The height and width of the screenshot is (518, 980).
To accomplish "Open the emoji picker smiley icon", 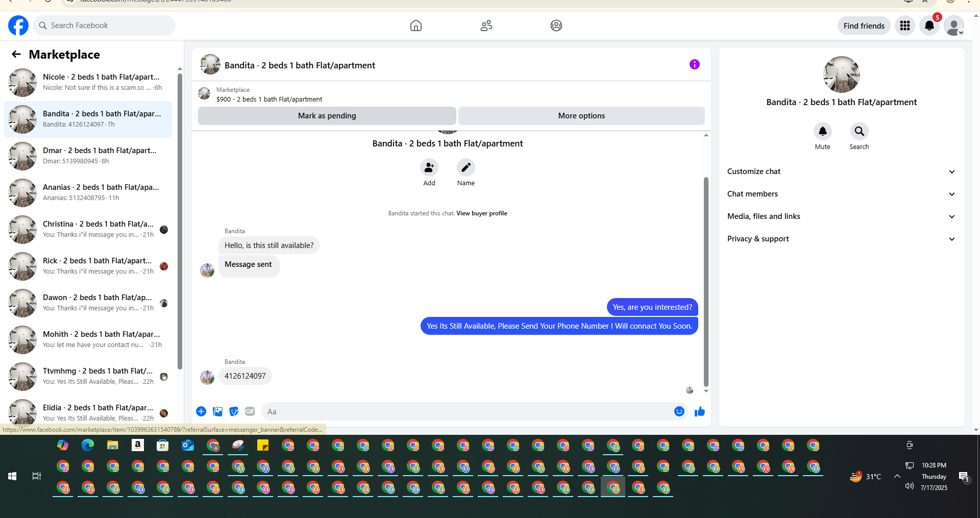I will click(x=679, y=411).
